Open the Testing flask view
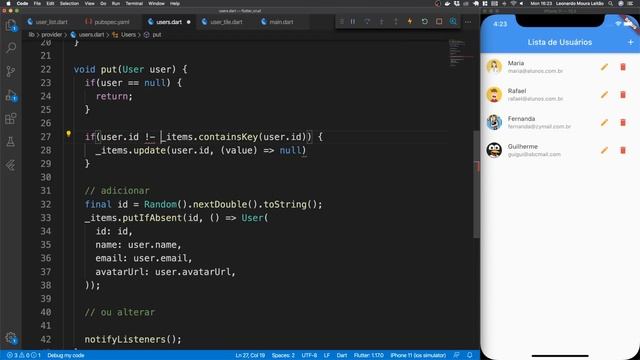The height and width of the screenshot is (360, 640). click(11, 142)
